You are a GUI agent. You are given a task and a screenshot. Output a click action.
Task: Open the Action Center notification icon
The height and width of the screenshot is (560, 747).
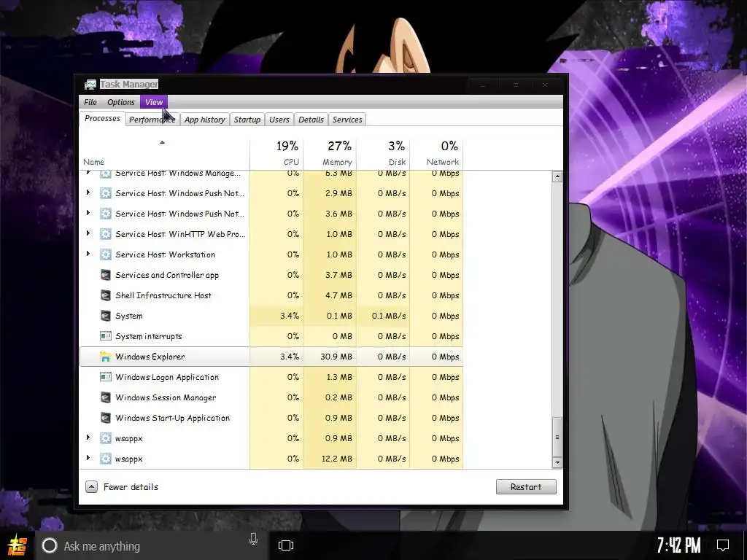(x=723, y=545)
